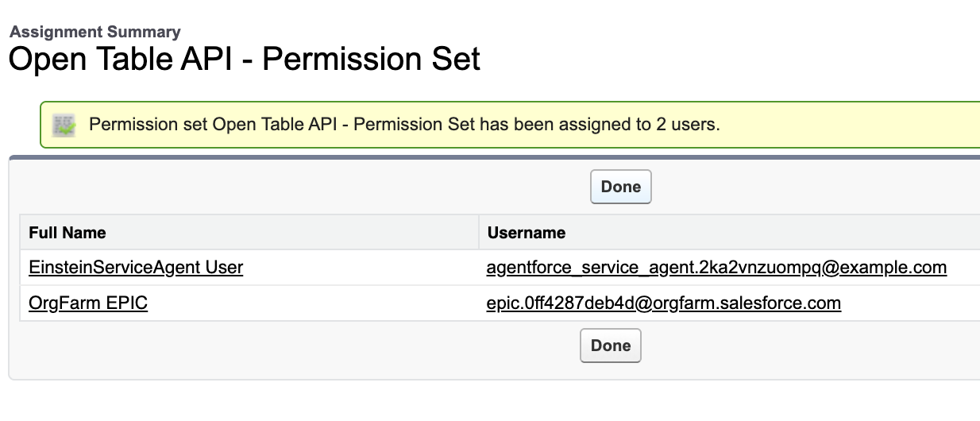
Task: Click the permission set assigned confirmation message
Action: coord(404,125)
